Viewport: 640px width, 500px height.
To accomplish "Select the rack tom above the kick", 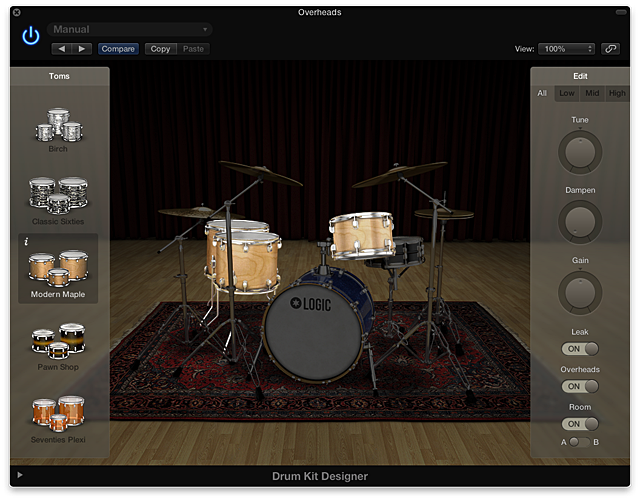I will (x=362, y=236).
